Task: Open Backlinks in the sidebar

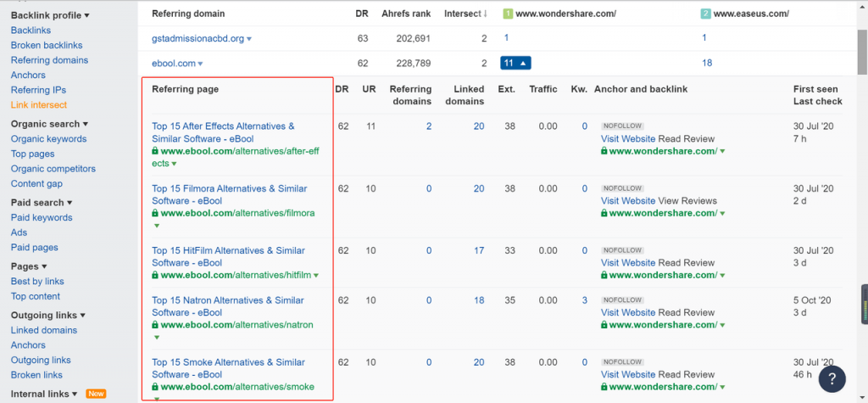Action: tap(31, 31)
